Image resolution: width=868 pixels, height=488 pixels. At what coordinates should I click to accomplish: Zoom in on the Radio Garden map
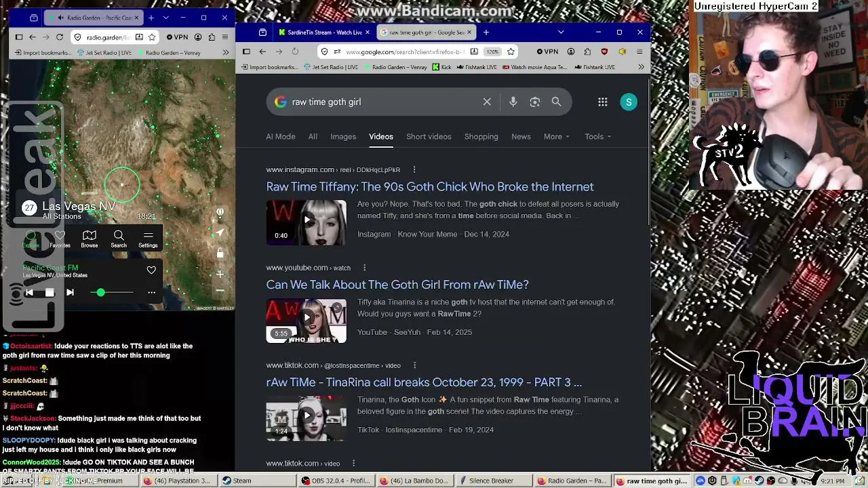tap(220, 274)
